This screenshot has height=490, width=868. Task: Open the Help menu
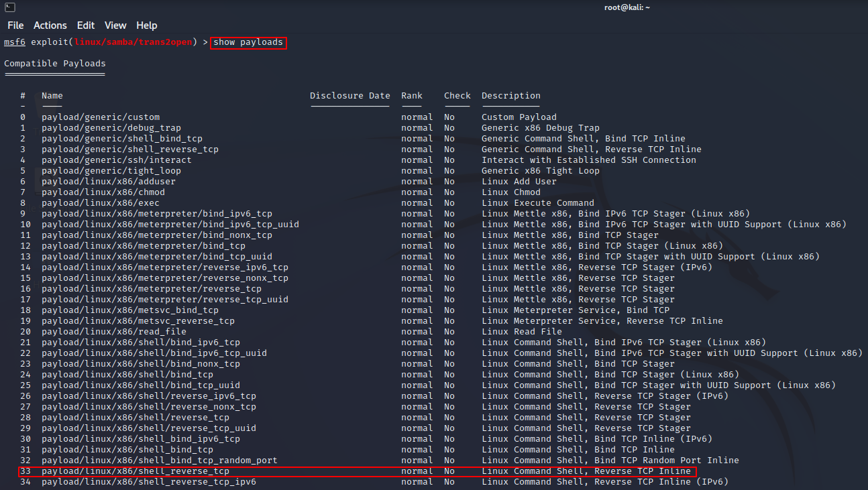146,25
